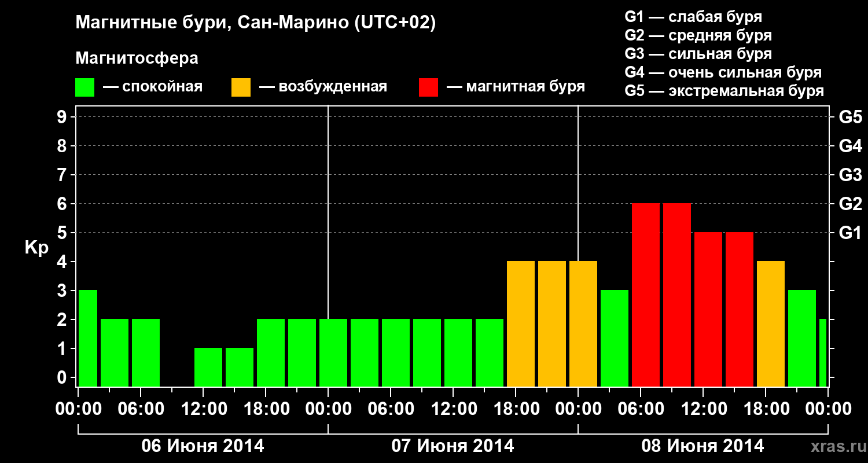Click the 'G3 — сильная буря' legend line
This screenshot has width=868, height=463.
[698, 54]
